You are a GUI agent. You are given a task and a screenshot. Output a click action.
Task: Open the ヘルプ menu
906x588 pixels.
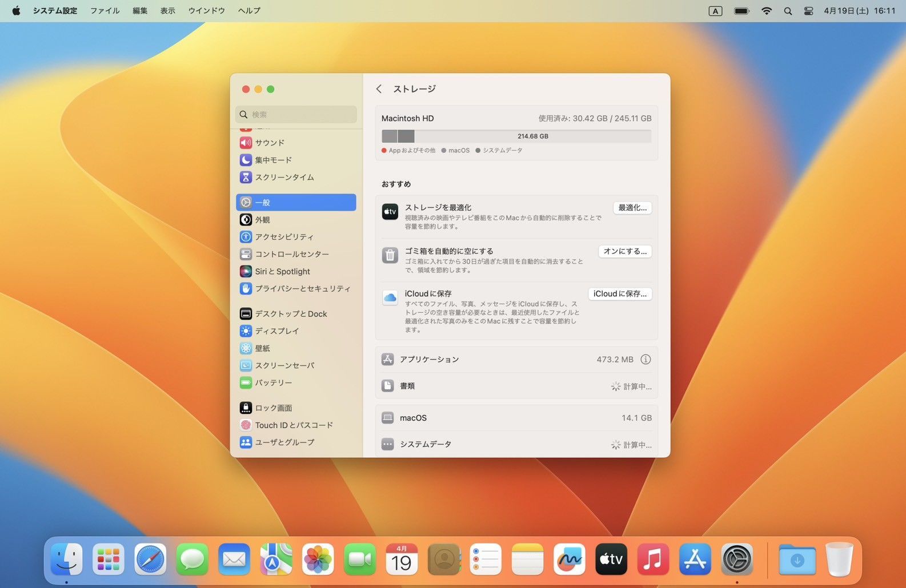(x=249, y=10)
